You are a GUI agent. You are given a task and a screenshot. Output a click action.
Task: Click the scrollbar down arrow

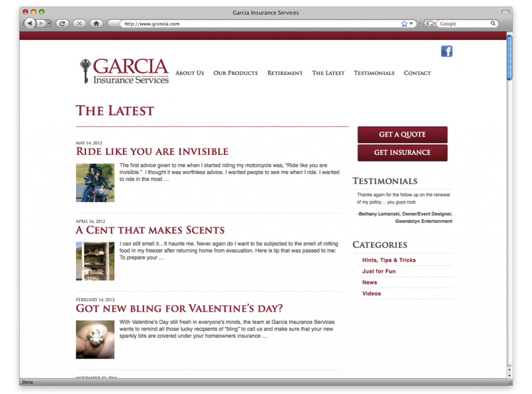[509, 376]
